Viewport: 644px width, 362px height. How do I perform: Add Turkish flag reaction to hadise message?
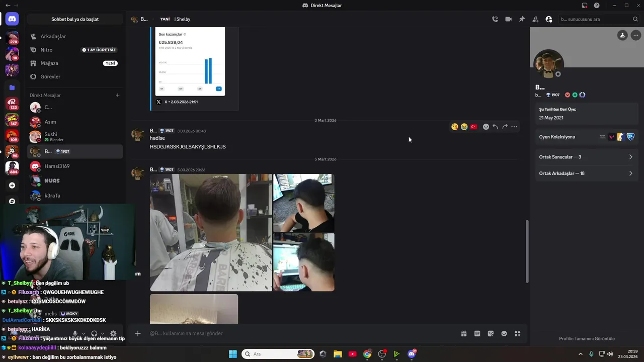473,127
